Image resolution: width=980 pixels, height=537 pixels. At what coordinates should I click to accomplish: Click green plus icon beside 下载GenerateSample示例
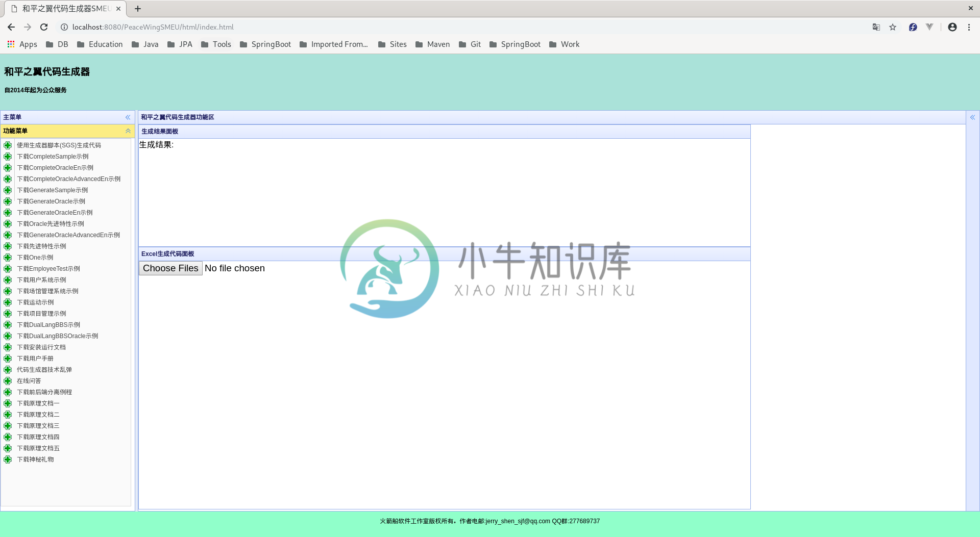pyautogui.click(x=8, y=190)
